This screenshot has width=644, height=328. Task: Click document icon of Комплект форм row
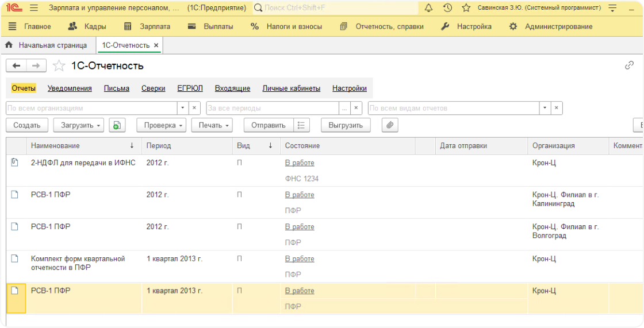(15, 258)
